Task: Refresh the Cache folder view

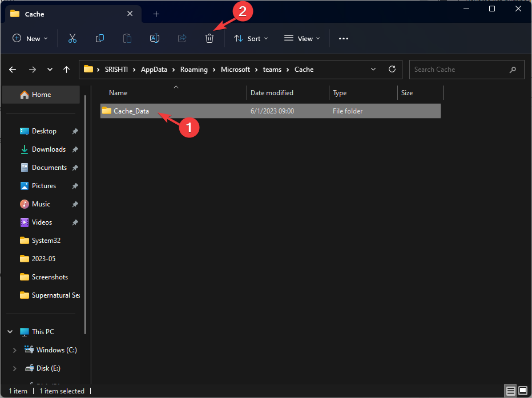Action: pyautogui.click(x=392, y=69)
